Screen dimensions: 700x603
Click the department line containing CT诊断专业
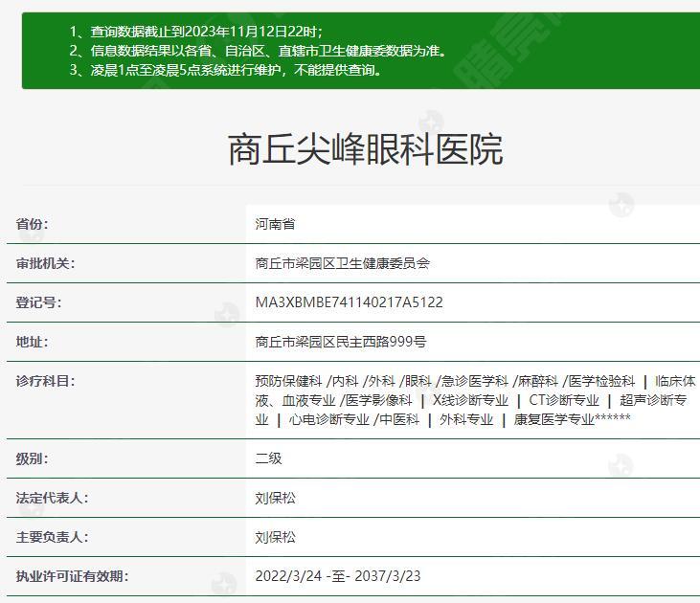pyautogui.click(x=471, y=400)
